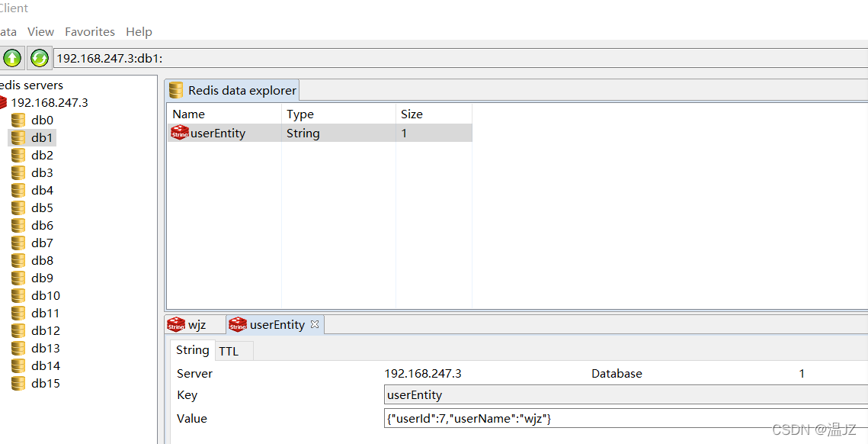Click the green up-arrow navigation icon

(x=12, y=58)
